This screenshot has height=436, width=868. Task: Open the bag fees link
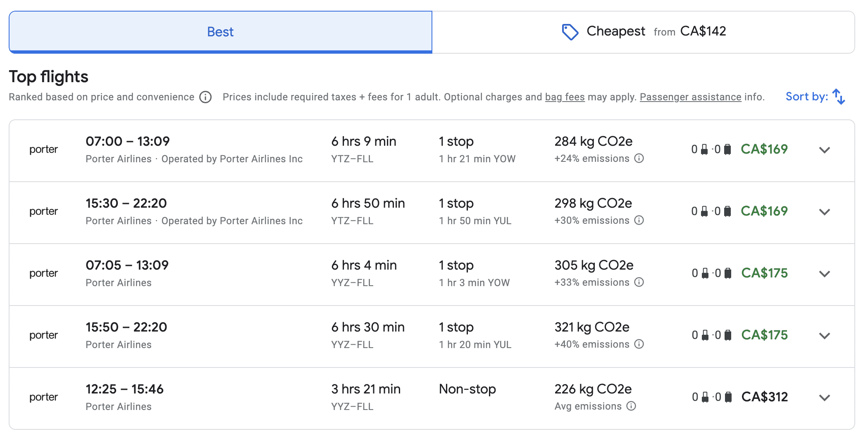click(x=565, y=97)
